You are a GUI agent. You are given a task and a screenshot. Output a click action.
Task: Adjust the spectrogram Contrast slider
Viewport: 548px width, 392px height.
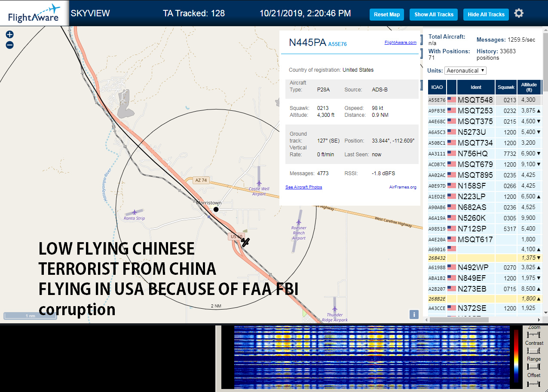click(533, 351)
